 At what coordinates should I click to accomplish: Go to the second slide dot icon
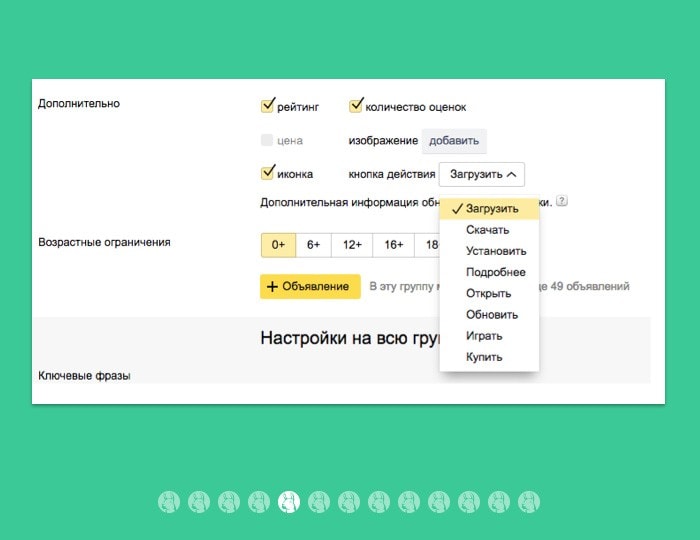199,502
